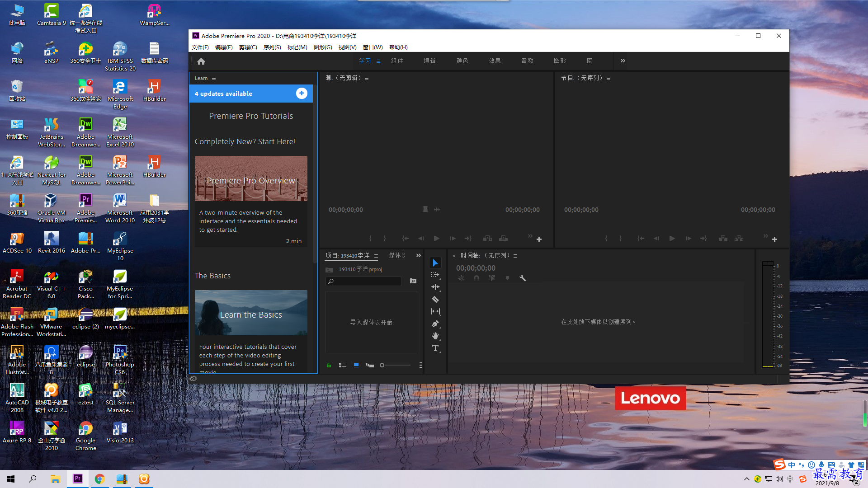Click Extract button in Program monitor
Viewport: 868px width, 488px height.
(739, 238)
